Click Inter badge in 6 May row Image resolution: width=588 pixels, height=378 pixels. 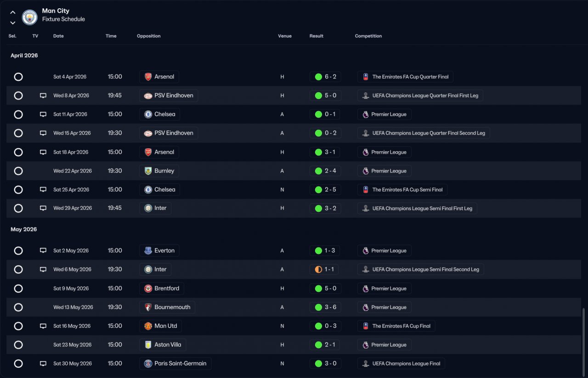click(148, 270)
